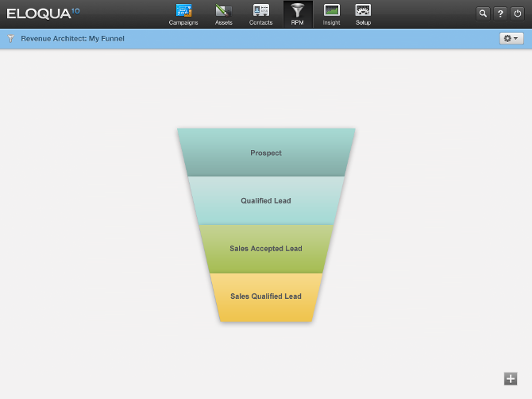Pick the yellow Sales Qualified Lead stage
This screenshot has height=399, width=532.
[x=266, y=296]
